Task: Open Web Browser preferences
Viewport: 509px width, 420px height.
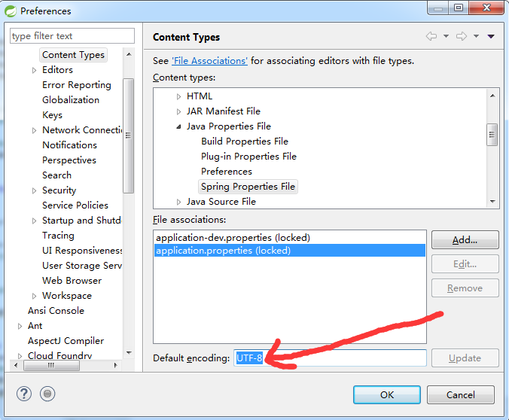Action: click(72, 281)
